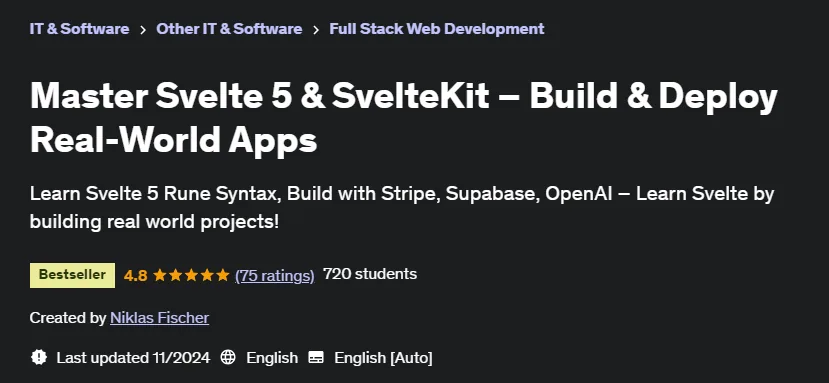The height and width of the screenshot is (383, 829).
Task: Open the 75 ratings link
Action: [275, 276]
